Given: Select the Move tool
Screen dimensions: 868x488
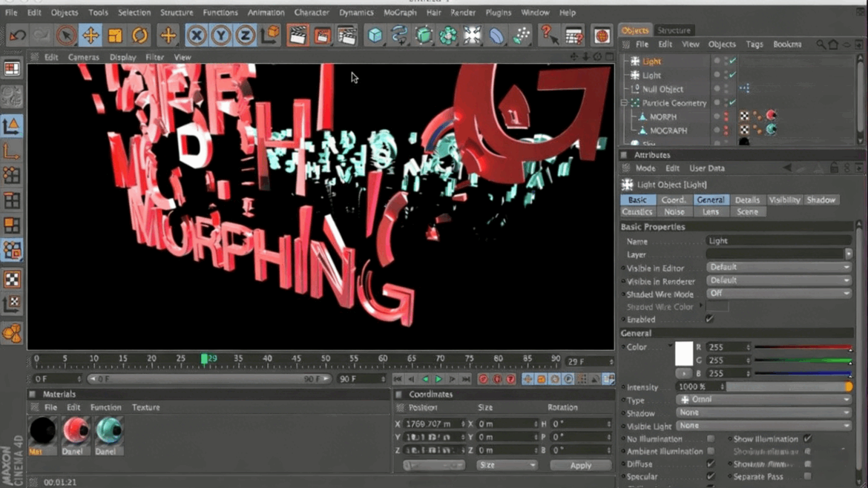Looking at the screenshot, I should pyautogui.click(x=91, y=35).
